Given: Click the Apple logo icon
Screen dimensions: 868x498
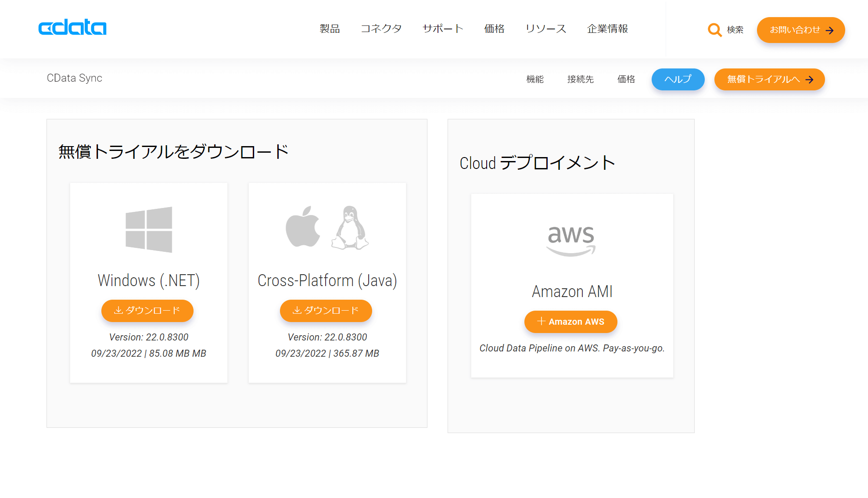Looking at the screenshot, I should 303,227.
